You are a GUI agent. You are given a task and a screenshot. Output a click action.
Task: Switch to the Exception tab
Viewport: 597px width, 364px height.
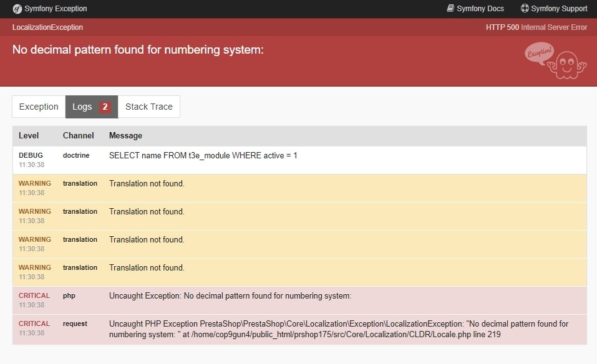pos(38,107)
